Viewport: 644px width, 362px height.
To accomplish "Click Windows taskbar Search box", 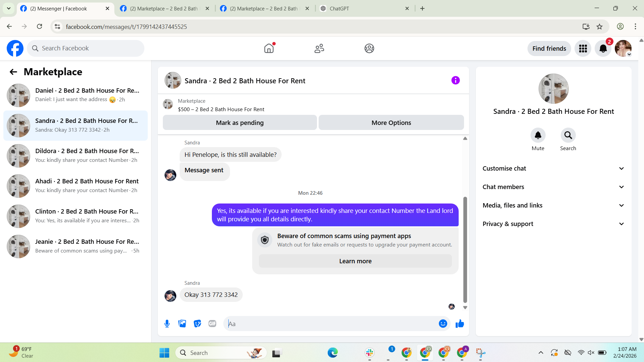I will [221, 353].
